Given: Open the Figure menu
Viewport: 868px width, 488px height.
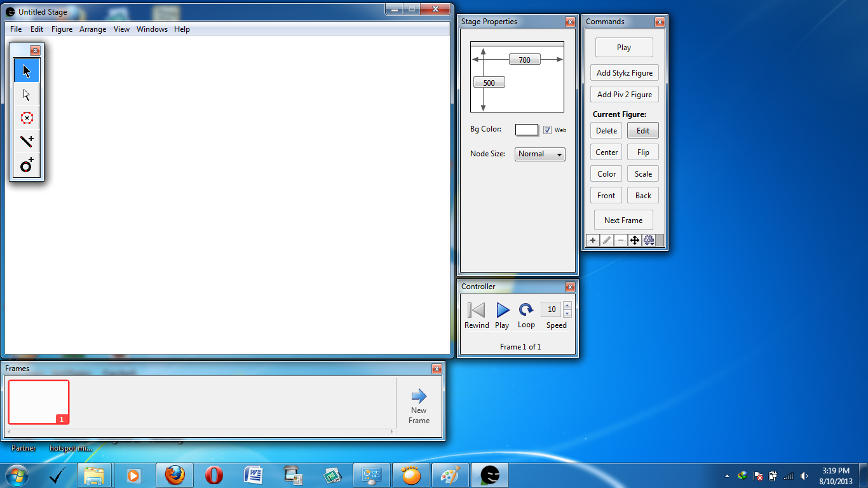Looking at the screenshot, I should 62,29.
